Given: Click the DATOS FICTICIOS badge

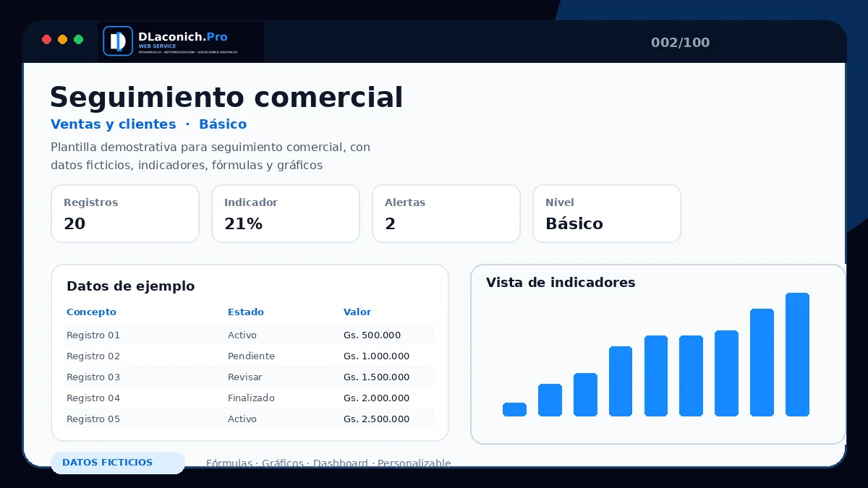Looking at the screenshot, I should pyautogui.click(x=118, y=463).
